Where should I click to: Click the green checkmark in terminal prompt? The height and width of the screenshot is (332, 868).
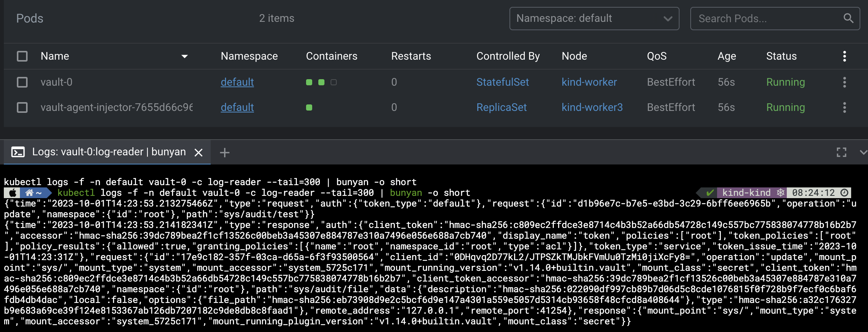(x=710, y=193)
